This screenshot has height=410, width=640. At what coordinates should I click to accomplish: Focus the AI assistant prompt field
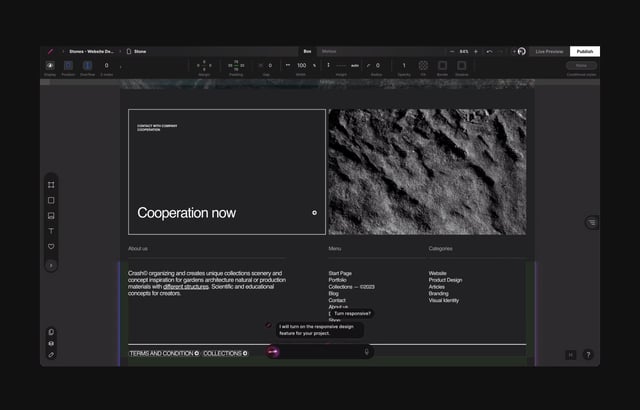coord(321,351)
